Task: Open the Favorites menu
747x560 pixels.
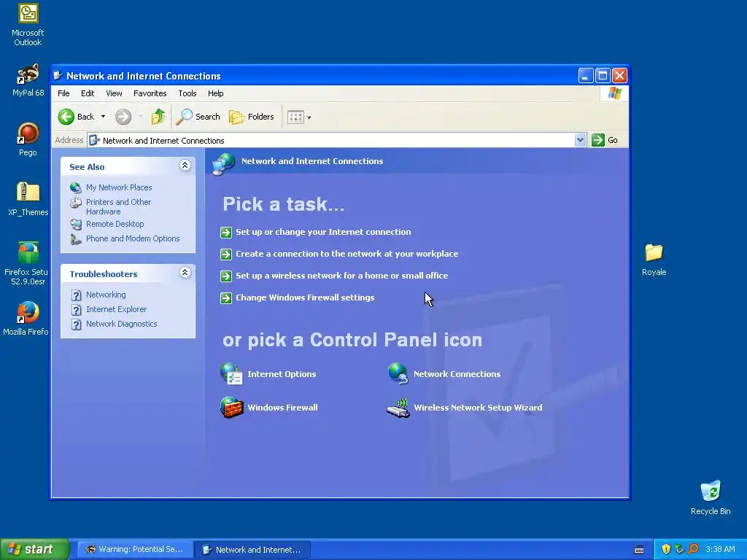Action: [150, 93]
